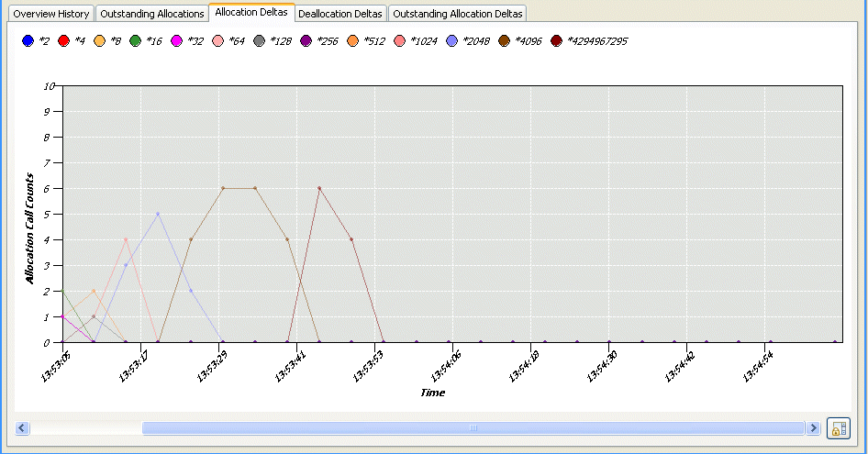Image resolution: width=868 pixels, height=454 pixels.
Task: Click the green *16 legend marker
Action: pyautogui.click(x=135, y=41)
